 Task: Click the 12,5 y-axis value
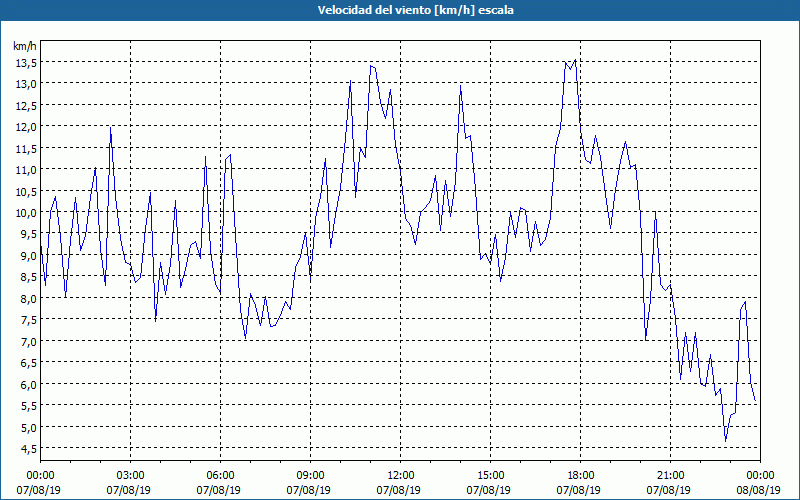(x=26, y=106)
